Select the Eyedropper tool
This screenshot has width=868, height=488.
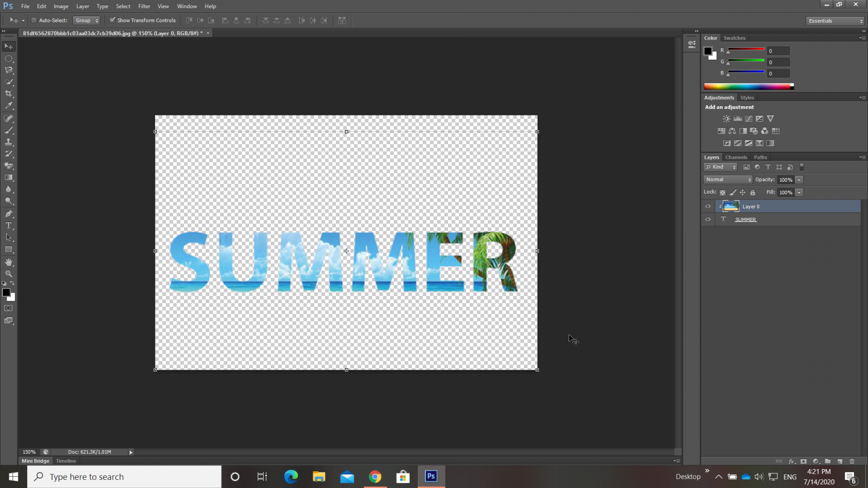[9, 106]
